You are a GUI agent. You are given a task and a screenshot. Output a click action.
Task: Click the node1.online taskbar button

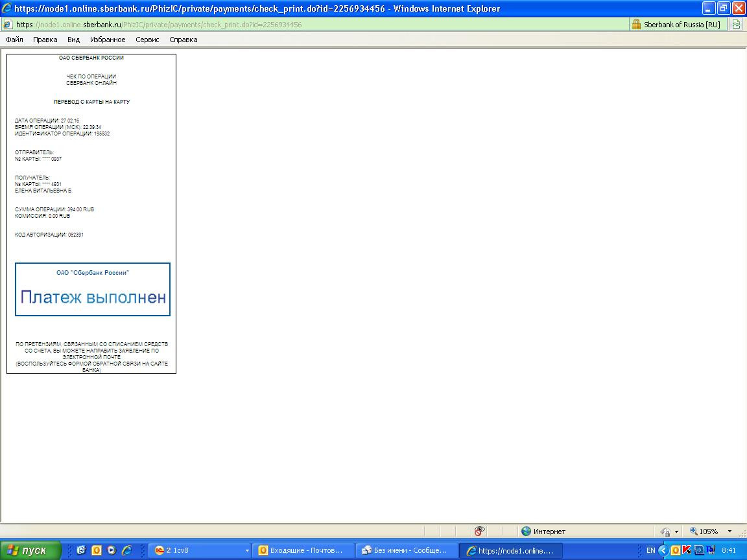511,550
